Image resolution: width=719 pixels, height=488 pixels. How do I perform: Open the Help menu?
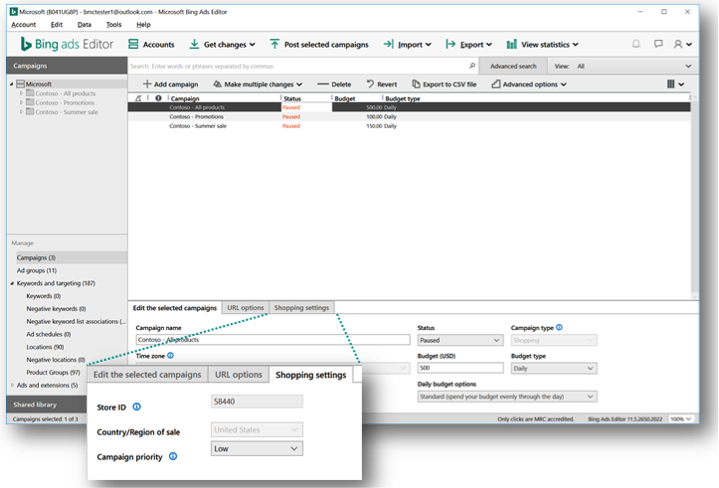(x=143, y=25)
